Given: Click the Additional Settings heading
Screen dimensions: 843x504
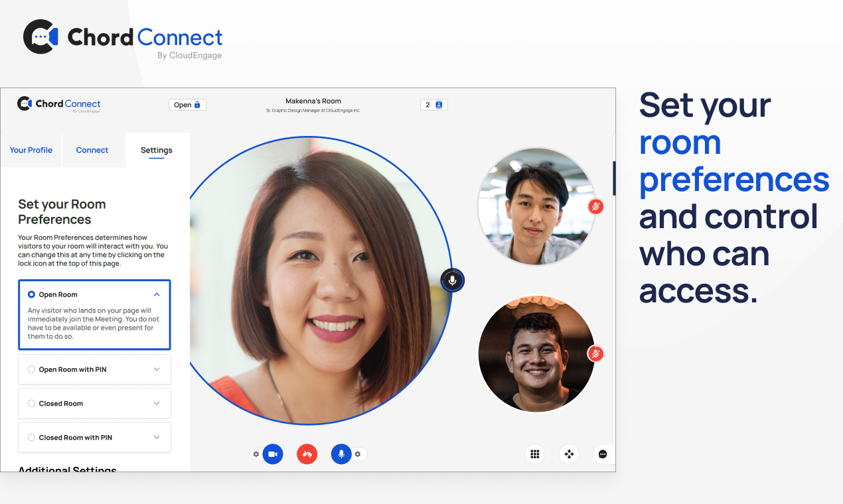Looking at the screenshot, I should click(67, 468).
